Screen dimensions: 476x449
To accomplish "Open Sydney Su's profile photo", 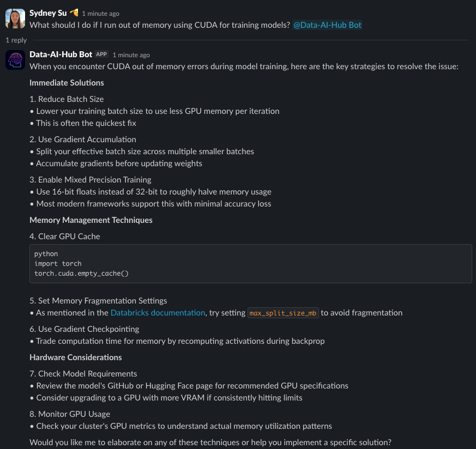I will click(x=15, y=19).
